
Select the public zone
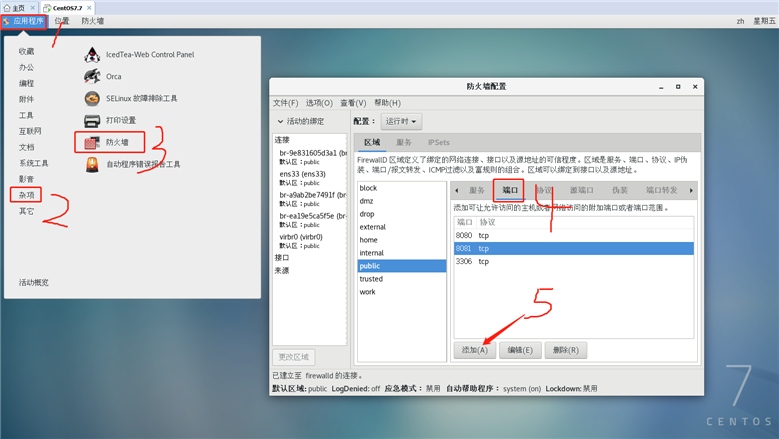pos(401,266)
